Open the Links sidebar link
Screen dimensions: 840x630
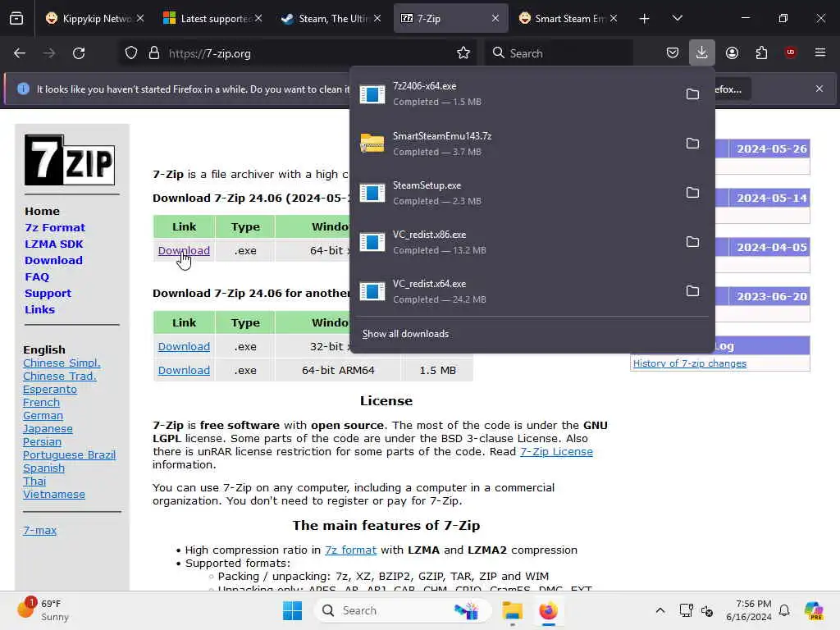point(39,309)
